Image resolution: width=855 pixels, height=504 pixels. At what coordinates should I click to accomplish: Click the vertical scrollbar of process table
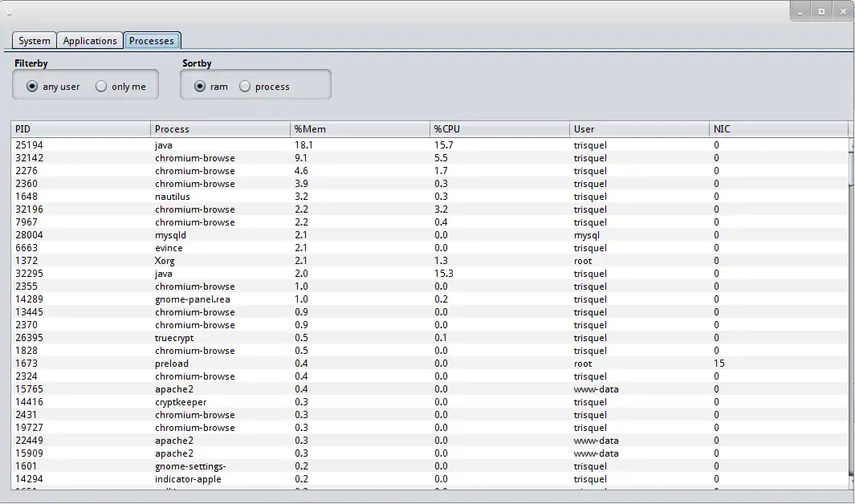(x=851, y=321)
